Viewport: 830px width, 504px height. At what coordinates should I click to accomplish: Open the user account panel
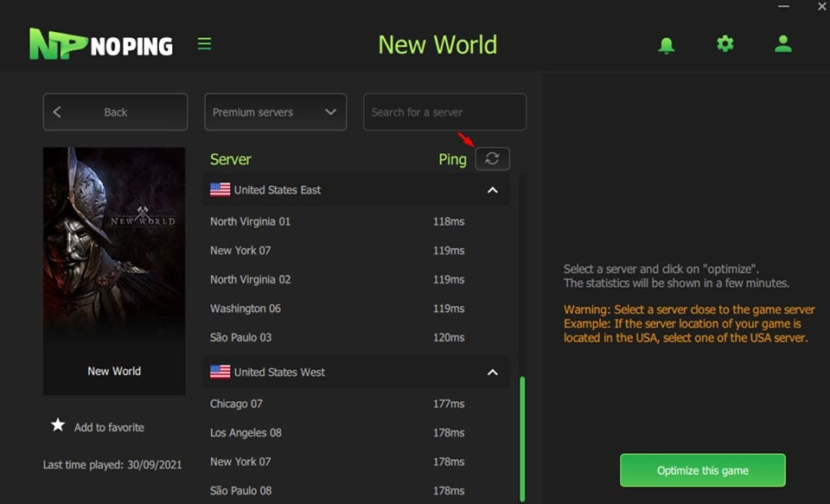(x=782, y=43)
